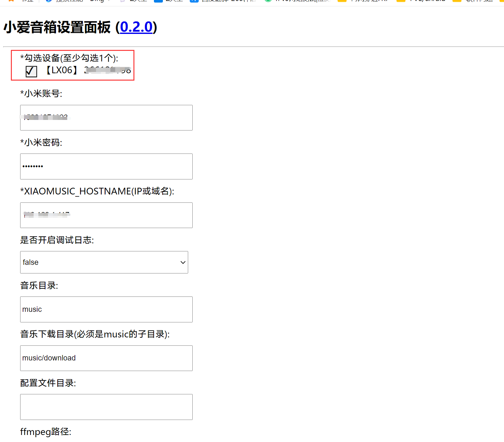Select the *XIAOMUSIC_HOSTNAME(IP或域名): label
This screenshot has height=442, width=504.
(97, 191)
